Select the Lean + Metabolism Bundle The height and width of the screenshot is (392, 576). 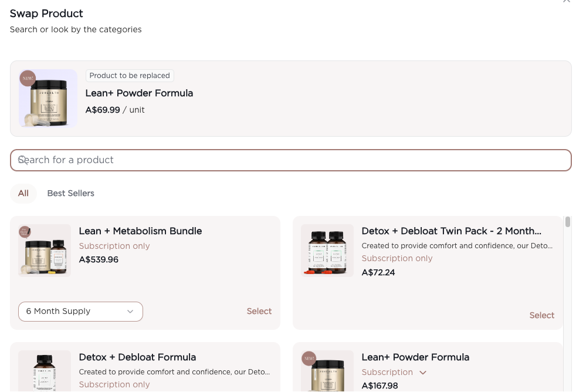(x=259, y=312)
